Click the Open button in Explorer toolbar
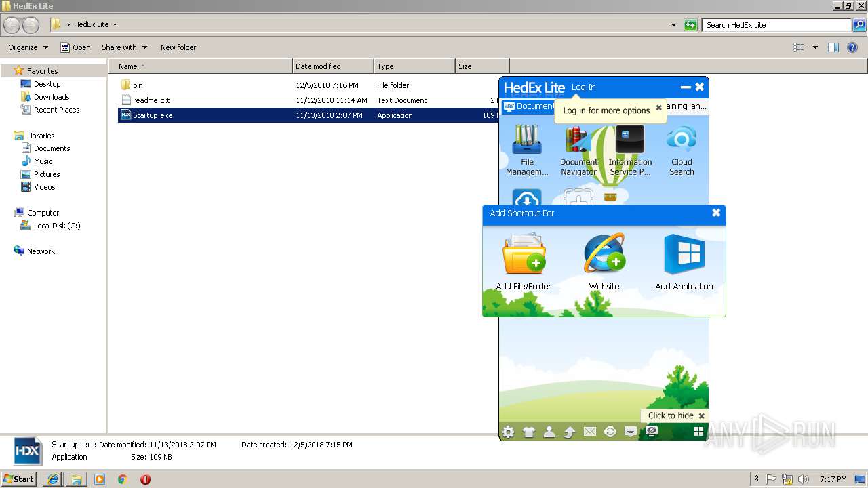The height and width of the screenshot is (488, 868). pyautogui.click(x=75, y=47)
